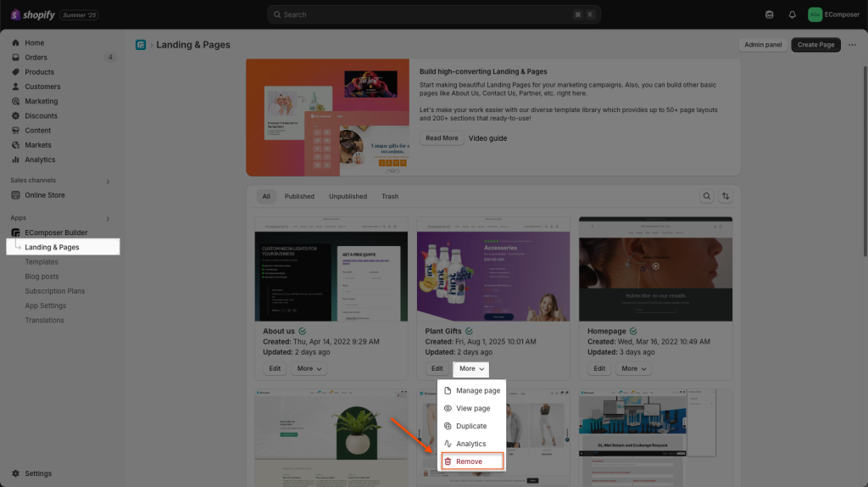This screenshot has height=487, width=868.
Task: Click Edit on the Plant Gifts card
Action: (437, 368)
